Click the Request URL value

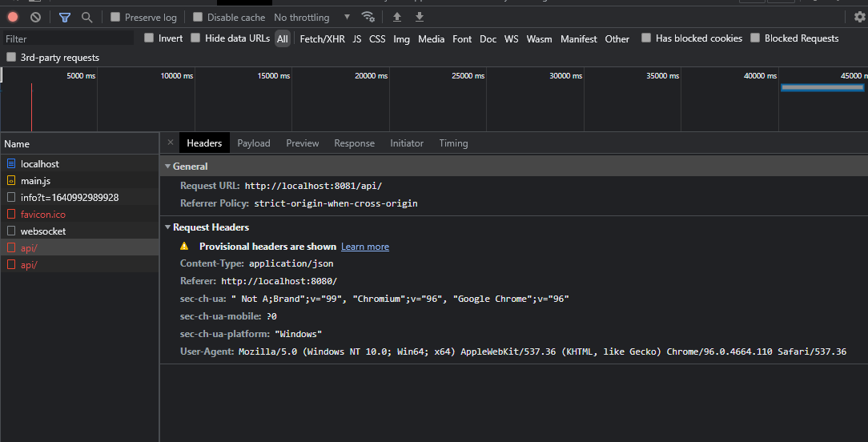[313, 186]
